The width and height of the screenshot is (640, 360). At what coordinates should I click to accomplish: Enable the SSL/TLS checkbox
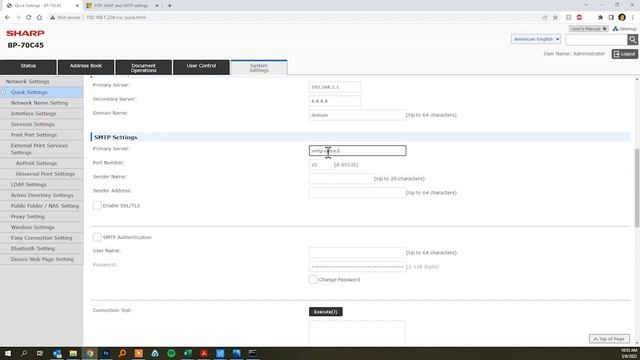(x=97, y=205)
